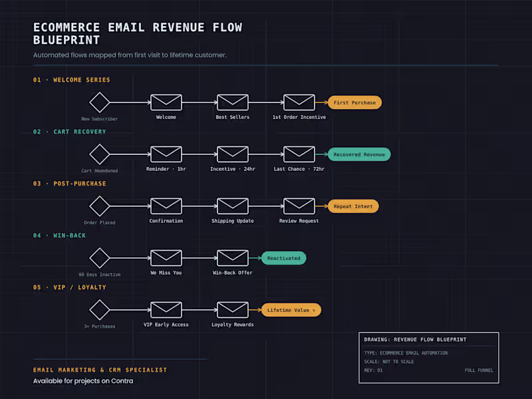Click 'Email Marketing & CRM Specialist' text

pos(100,370)
